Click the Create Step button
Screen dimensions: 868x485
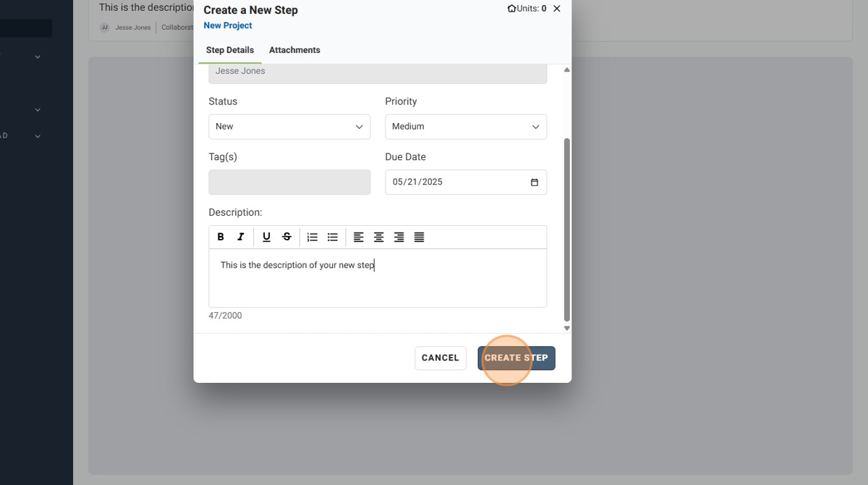(516, 358)
